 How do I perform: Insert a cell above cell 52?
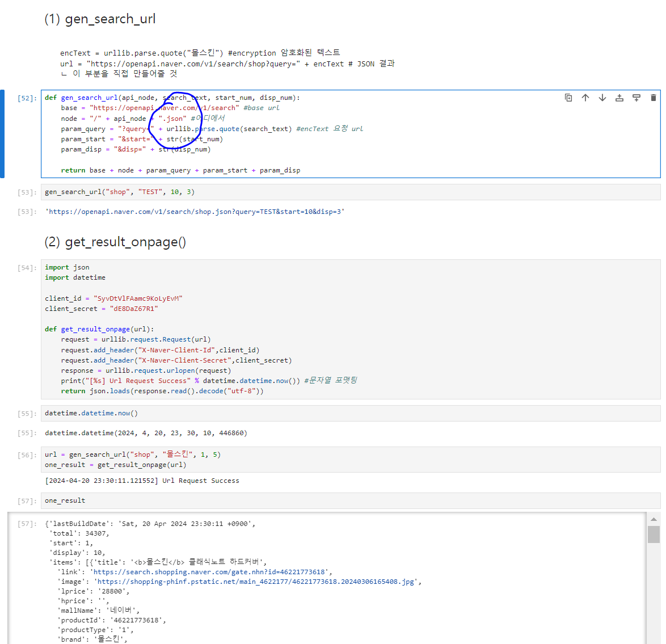619,98
